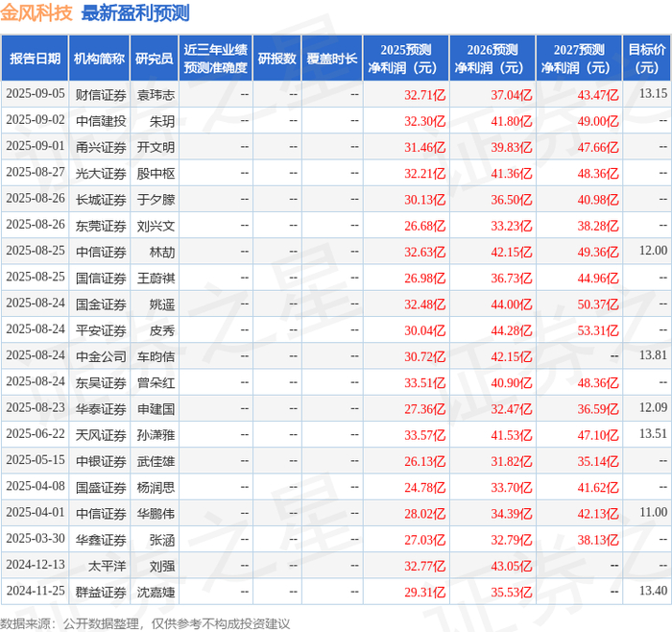Screen dimensions: 672x632
Task: Click analyst name 袁玮志
Action: coord(156,94)
